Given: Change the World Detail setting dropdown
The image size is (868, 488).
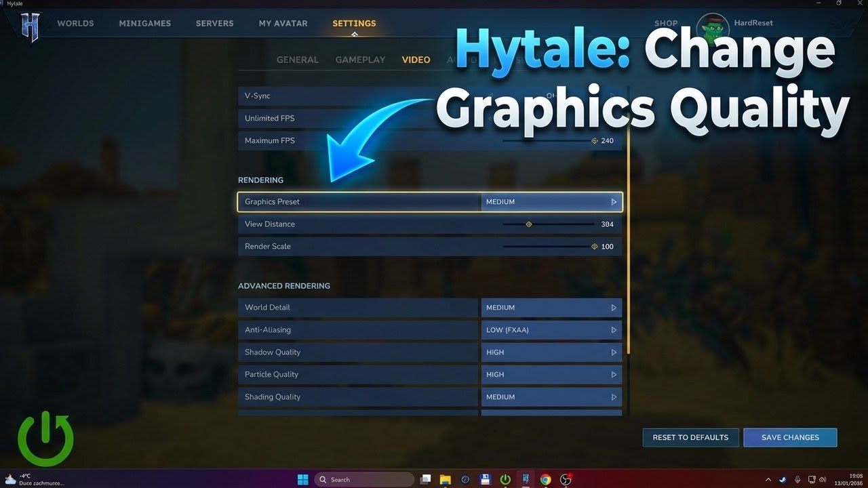Looking at the screenshot, I should coord(551,308).
